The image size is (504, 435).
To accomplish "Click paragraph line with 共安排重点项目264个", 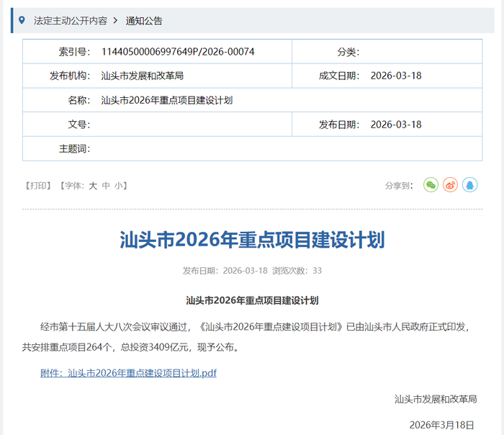I will coord(131,347).
